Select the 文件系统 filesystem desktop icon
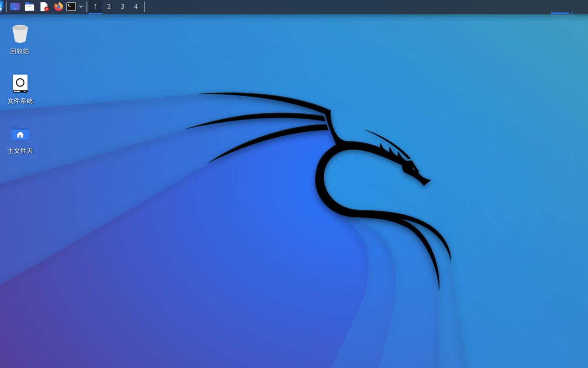This screenshot has height=368, width=588. click(20, 89)
